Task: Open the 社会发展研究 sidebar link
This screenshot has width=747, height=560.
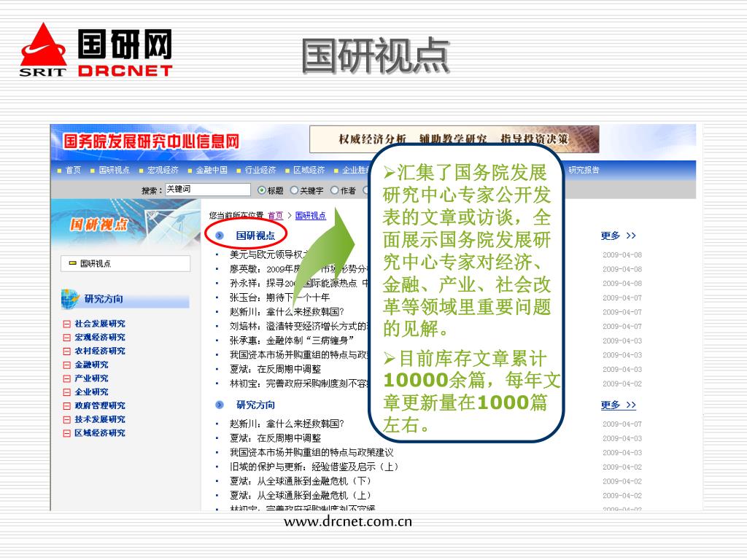Action: (99, 324)
